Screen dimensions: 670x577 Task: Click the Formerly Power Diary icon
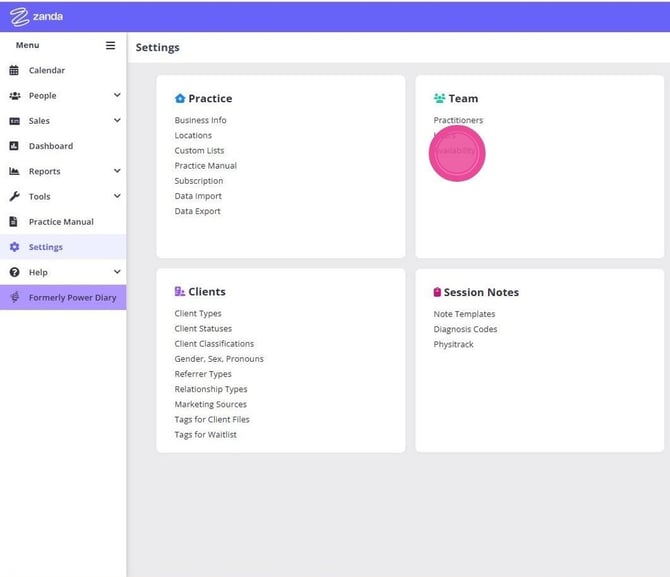click(15, 297)
